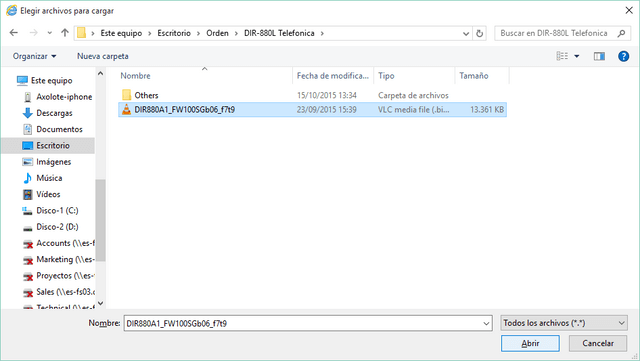The height and width of the screenshot is (361, 640).
Task: Click the navigation pane scrollbar thumb
Action: pyautogui.click(x=100, y=220)
